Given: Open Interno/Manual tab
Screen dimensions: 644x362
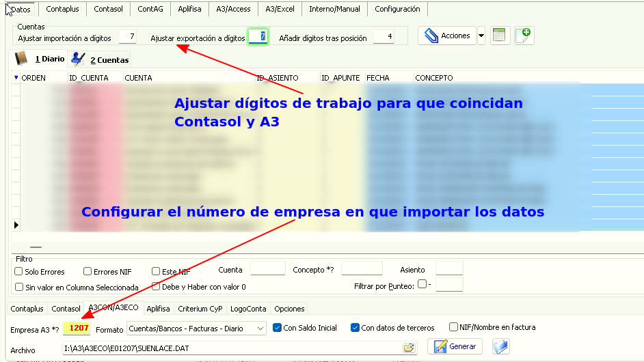Looking at the screenshot, I should [334, 9].
